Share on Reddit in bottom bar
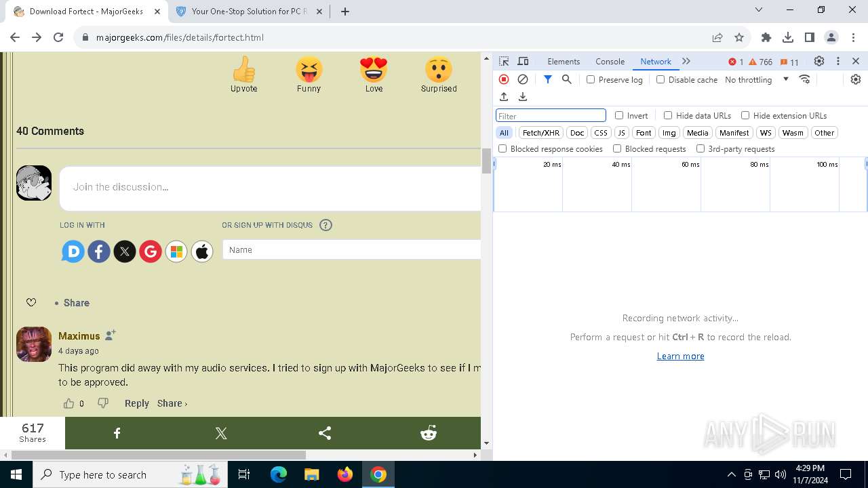The height and width of the screenshot is (488, 868). point(429,433)
